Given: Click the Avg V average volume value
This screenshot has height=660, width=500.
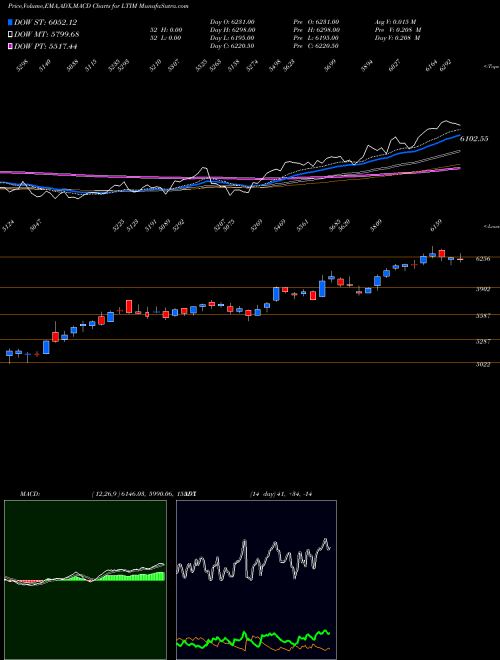Looking at the screenshot, I should pos(396,22).
